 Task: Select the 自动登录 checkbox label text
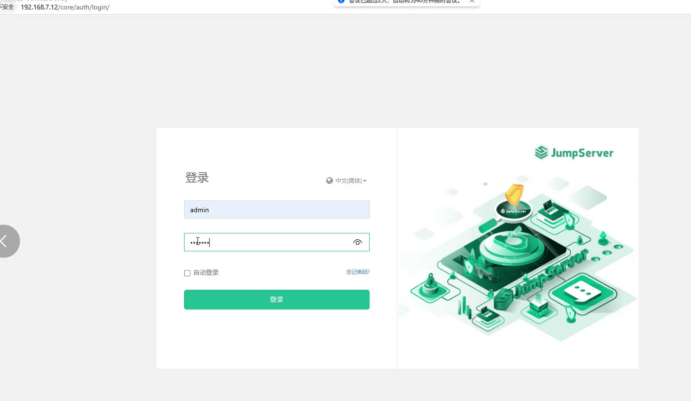pos(206,272)
